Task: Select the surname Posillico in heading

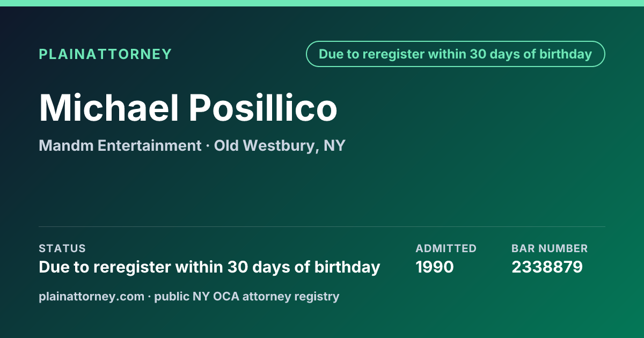Action: point(263,108)
